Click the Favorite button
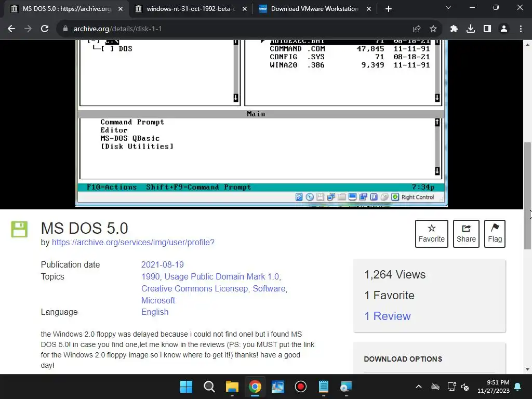The height and width of the screenshot is (399, 532). pyautogui.click(x=432, y=234)
